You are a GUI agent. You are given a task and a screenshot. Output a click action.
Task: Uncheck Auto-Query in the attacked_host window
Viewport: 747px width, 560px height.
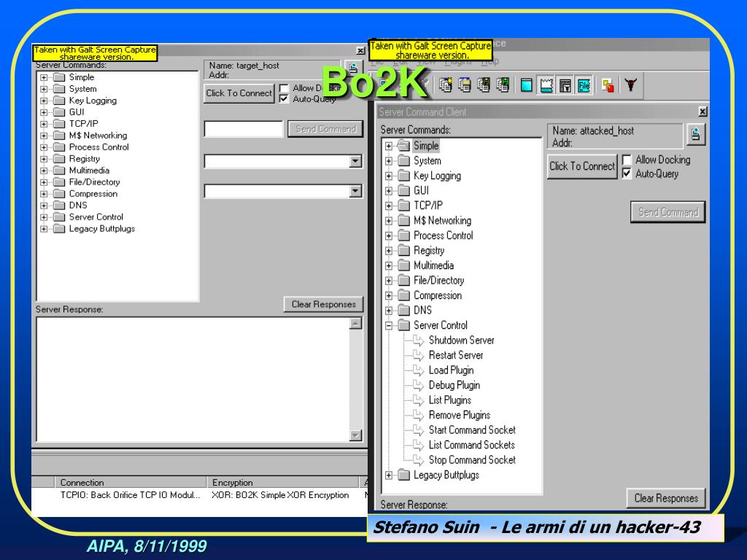pyautogui.click(x=627, y=174)
